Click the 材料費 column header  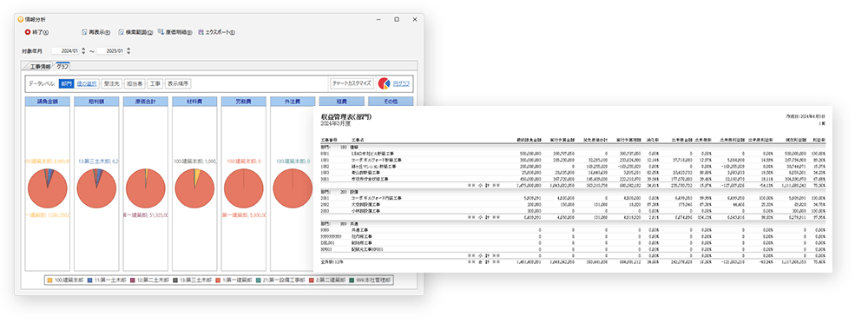click(x=194, y=102)
